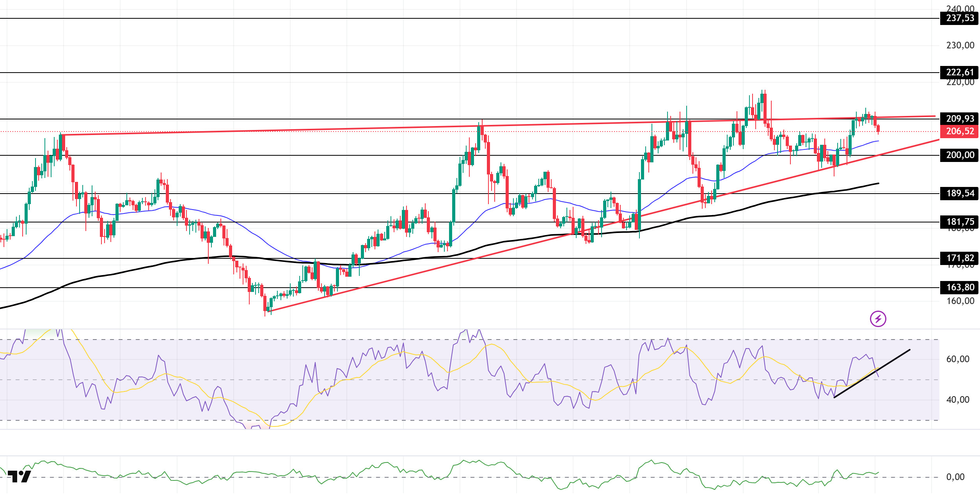This screenshot has width=980, height=498.
Task: Select the 200,00 support level label
Action: (x=959, y=155)
